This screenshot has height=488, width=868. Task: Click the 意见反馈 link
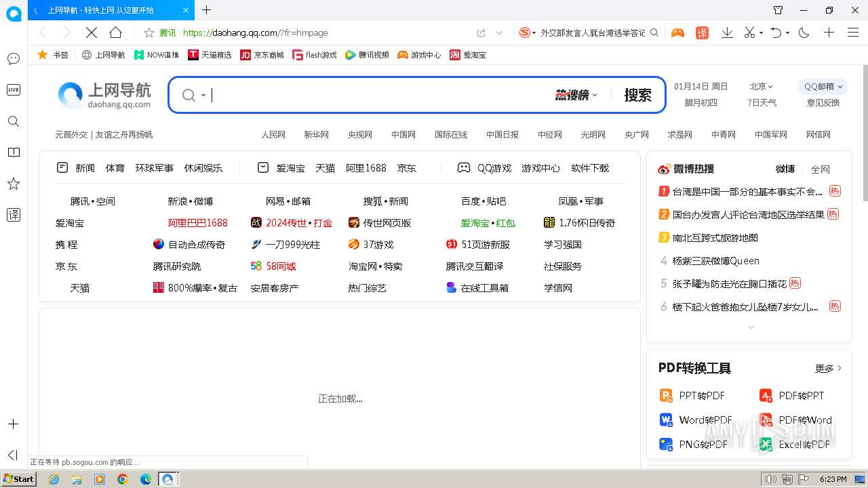click(823, 103)
